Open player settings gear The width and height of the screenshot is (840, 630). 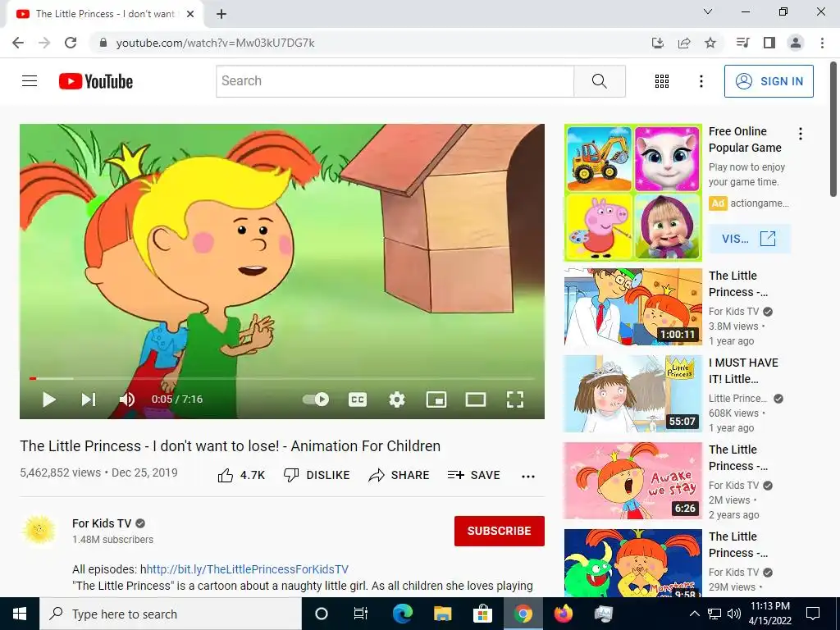click(x=397, y=399)
